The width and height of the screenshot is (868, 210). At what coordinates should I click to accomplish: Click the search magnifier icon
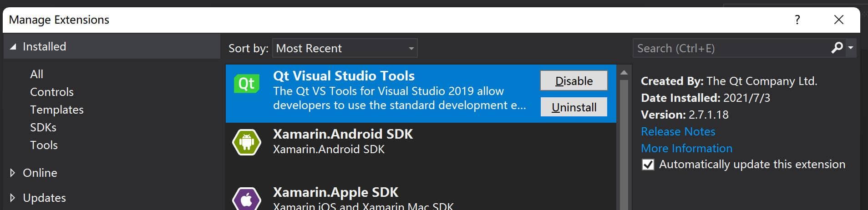coord(837,48)
